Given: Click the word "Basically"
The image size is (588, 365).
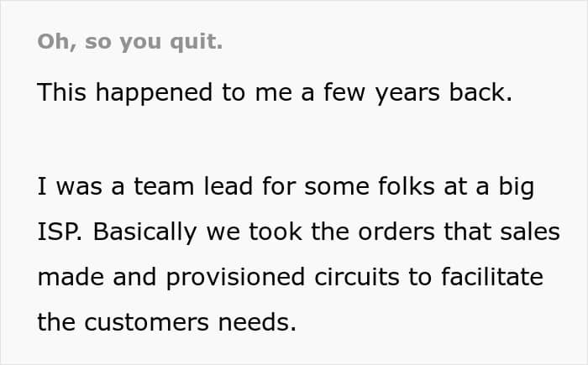Looking at the screenshot, I should tap(144, 232).
